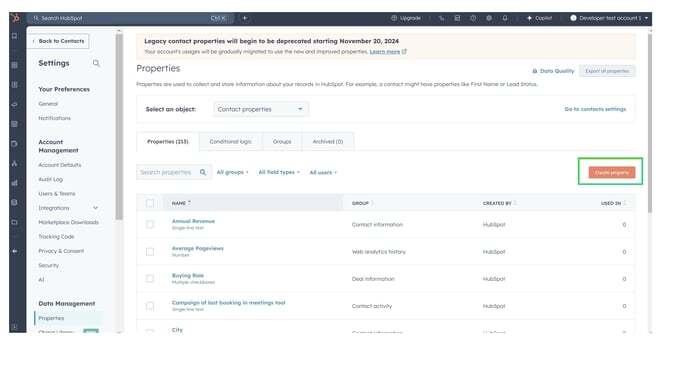Expand the Integrations section chevron

click(96, 208)
